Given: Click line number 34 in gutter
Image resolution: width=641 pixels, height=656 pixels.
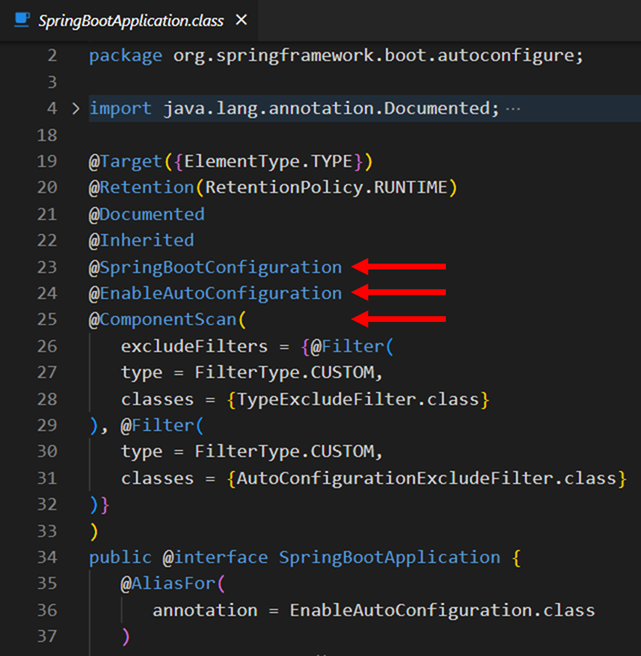Looking at the screenshot, I should (47, 557).
